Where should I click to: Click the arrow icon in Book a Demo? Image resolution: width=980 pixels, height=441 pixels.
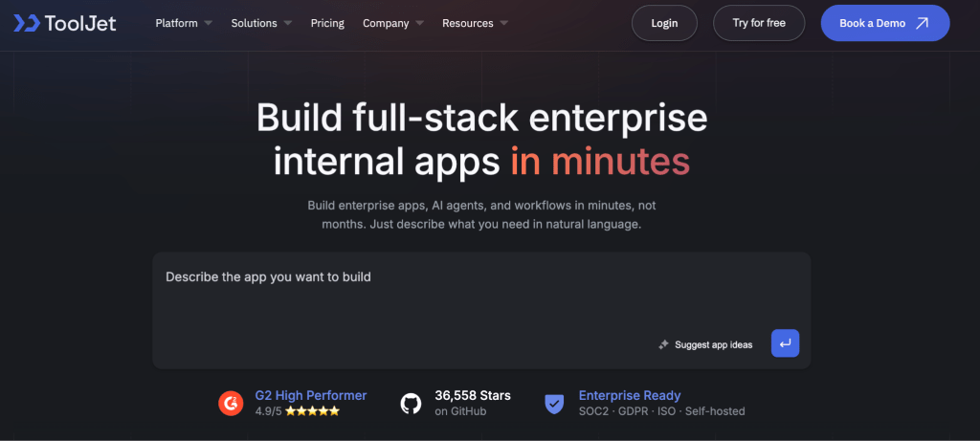click(922, 23)
